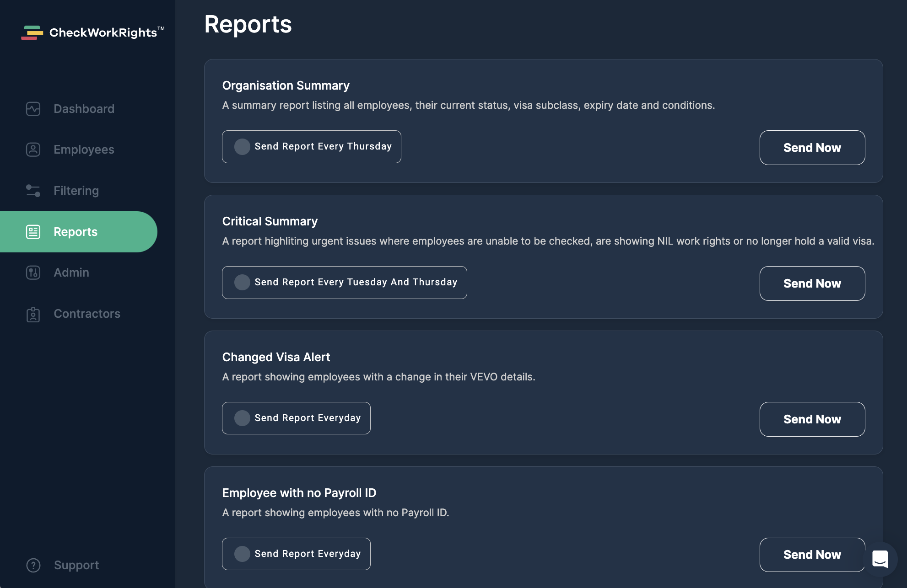
Task: Select Contractors in the navigation menu
Action: click(x=86, y=314)
